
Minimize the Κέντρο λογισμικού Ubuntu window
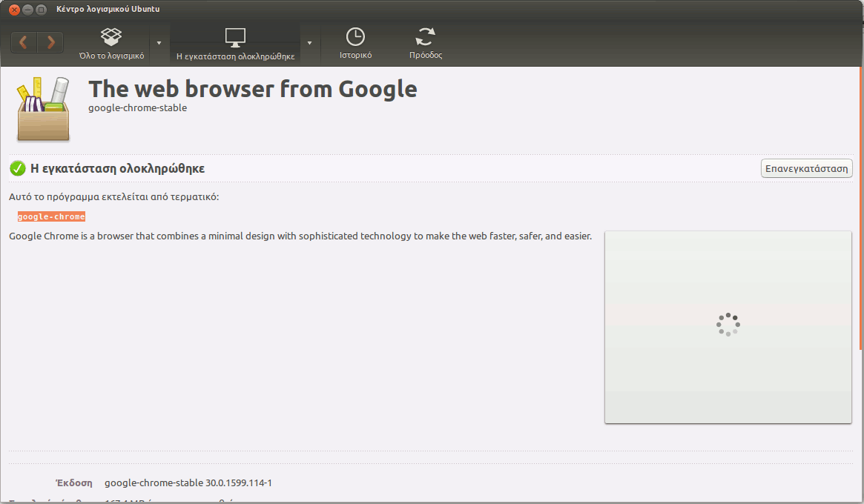pos(27,10)
